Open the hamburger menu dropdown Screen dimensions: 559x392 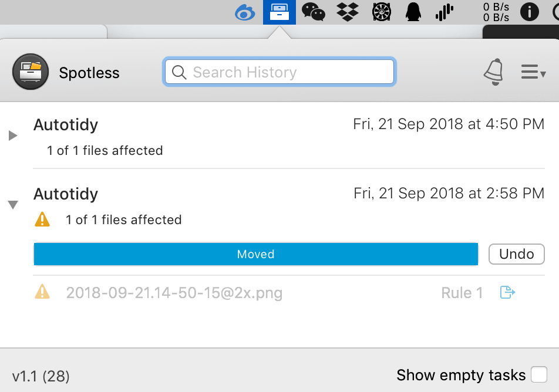(533, 72)
